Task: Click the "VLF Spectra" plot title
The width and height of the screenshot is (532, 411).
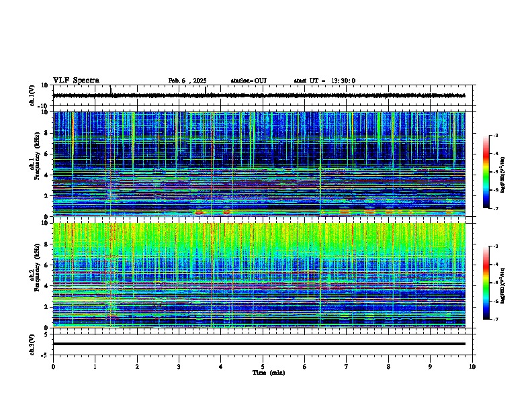Action: (76, 81)
